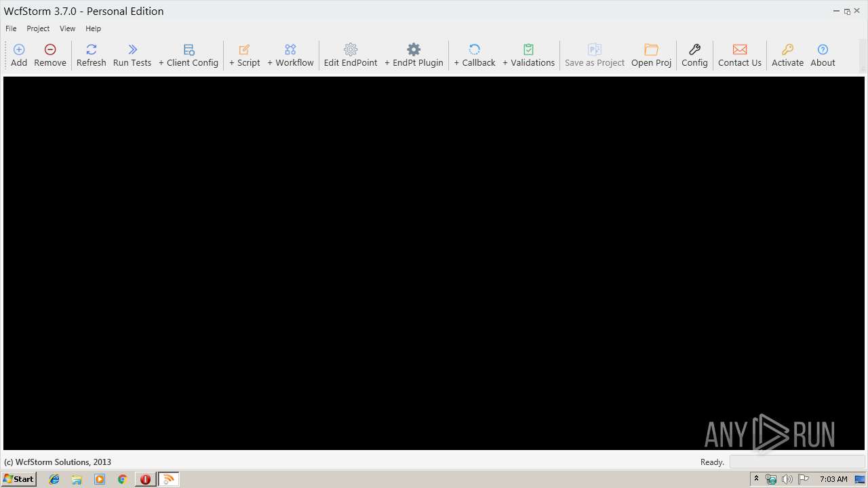Click the 7:03 AM clock
Image resolution: width=868 pixels, height=488 pixels.
[x=833, y=479]
